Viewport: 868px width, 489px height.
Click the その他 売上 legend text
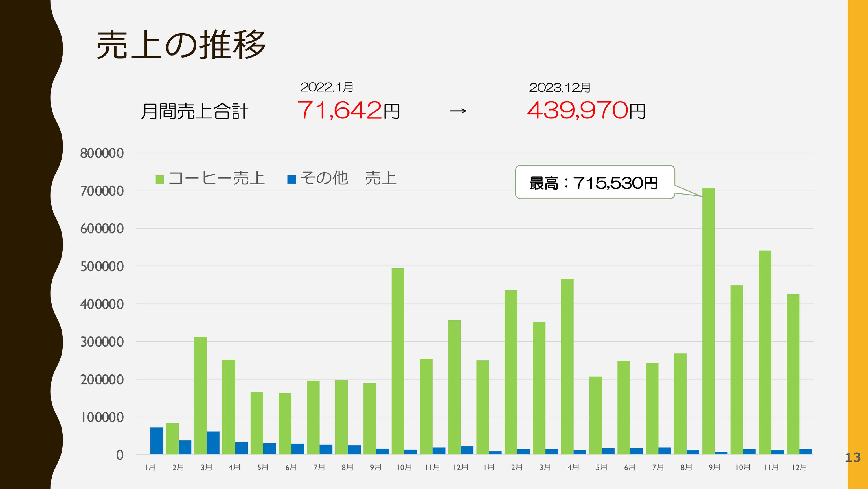[348, 178]
